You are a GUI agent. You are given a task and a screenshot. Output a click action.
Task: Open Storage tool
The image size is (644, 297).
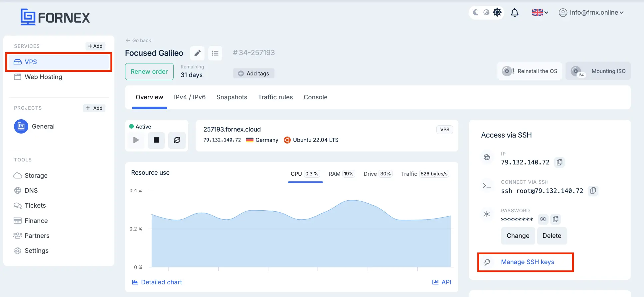31,175
